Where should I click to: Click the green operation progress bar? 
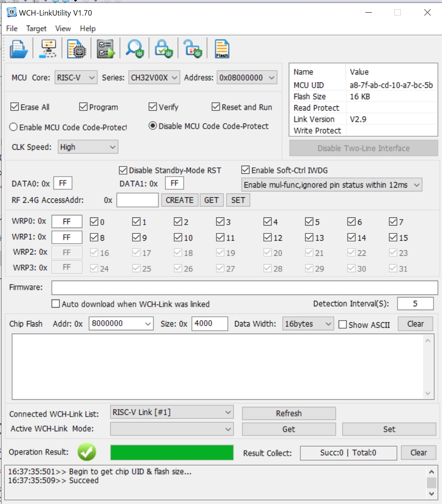[x=172, y=453]
